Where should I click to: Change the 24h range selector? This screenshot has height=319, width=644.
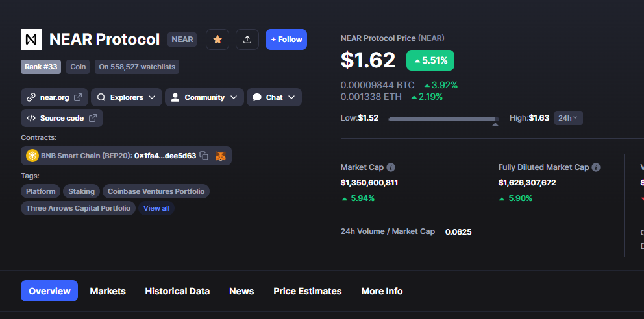coord(569,118)
